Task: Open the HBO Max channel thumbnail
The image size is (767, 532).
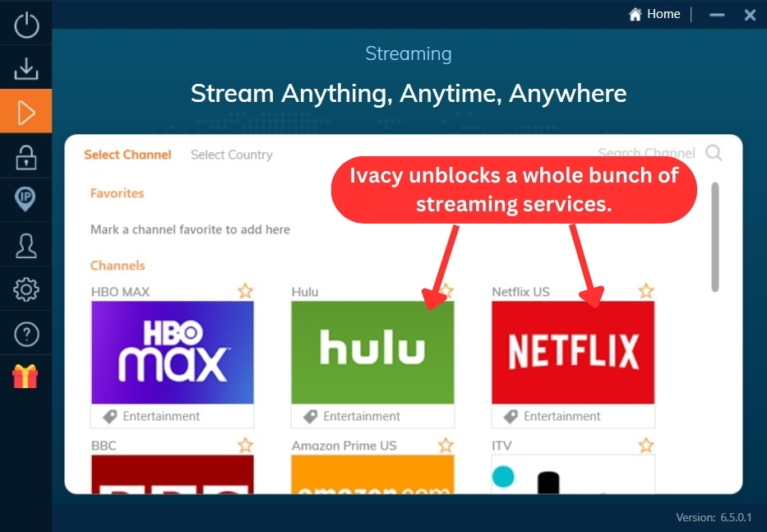Action: click(172, 353)
